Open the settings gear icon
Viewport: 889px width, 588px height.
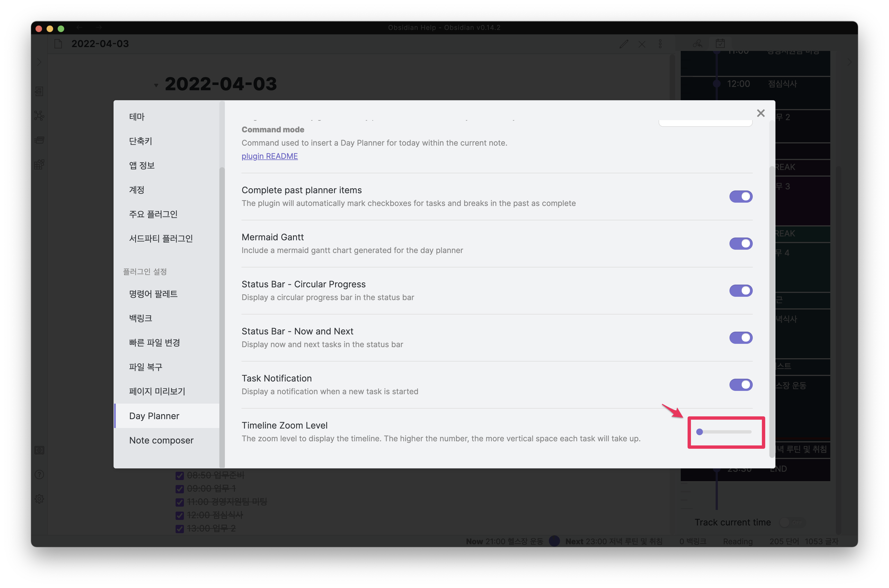tap(39, 498)
